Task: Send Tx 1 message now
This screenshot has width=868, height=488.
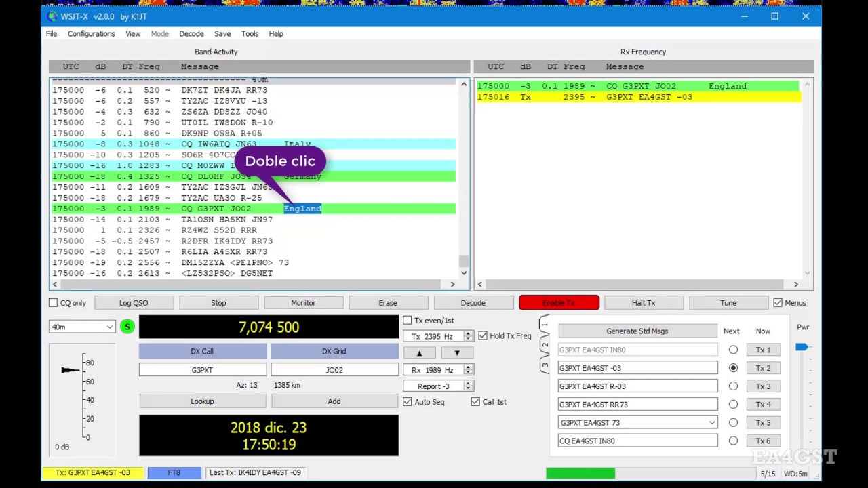Action: pyautogui.click(x=764, y=350)
